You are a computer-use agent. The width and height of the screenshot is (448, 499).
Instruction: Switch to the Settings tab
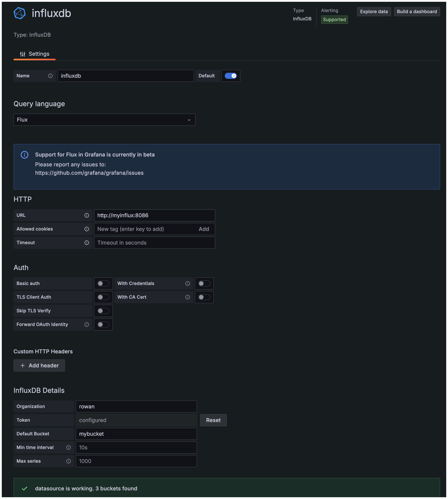(x=35, y=54)
